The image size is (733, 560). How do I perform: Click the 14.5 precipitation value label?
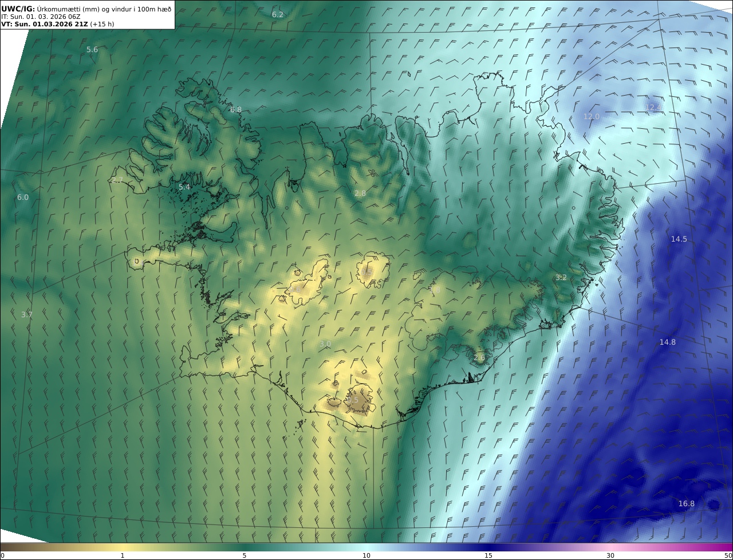coord(679,239)
